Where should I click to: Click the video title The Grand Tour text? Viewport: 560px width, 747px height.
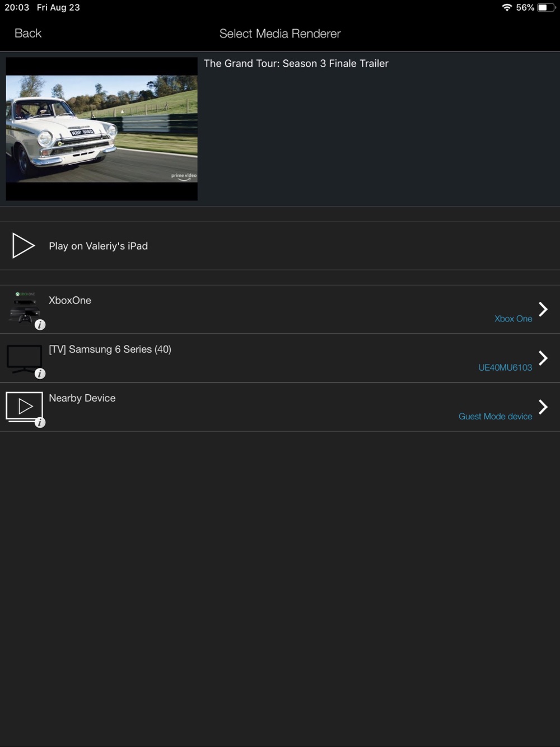(x=296, y=63)
